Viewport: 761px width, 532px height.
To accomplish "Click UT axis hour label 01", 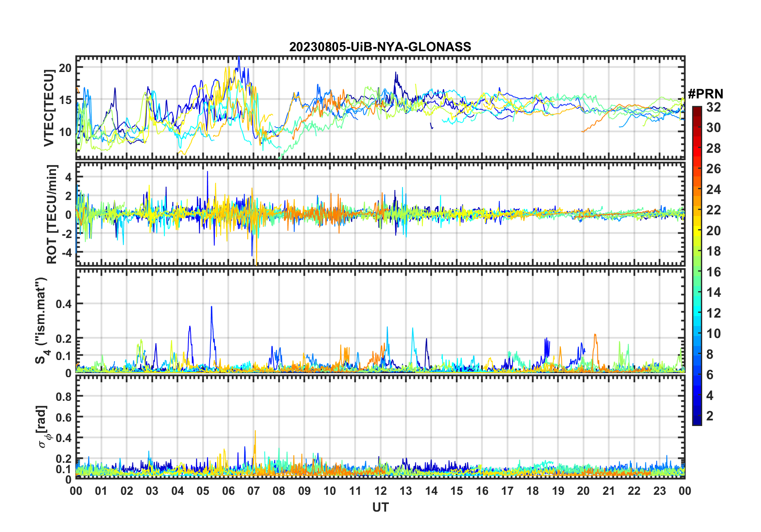I will point(101,491).
